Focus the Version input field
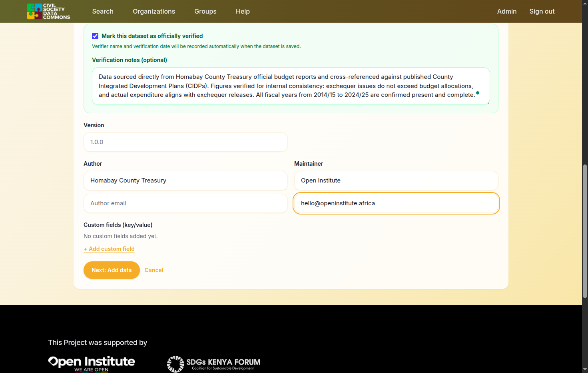588x373 pixels. [185, 142]
